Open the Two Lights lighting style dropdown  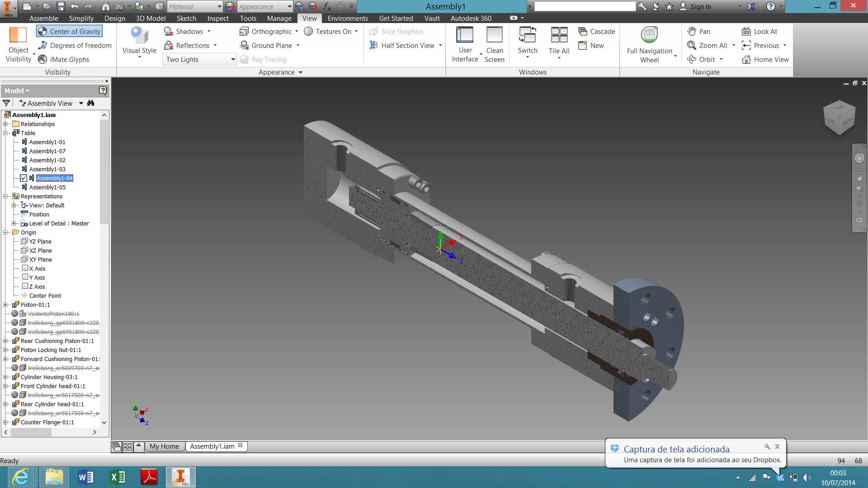(199, 59)
